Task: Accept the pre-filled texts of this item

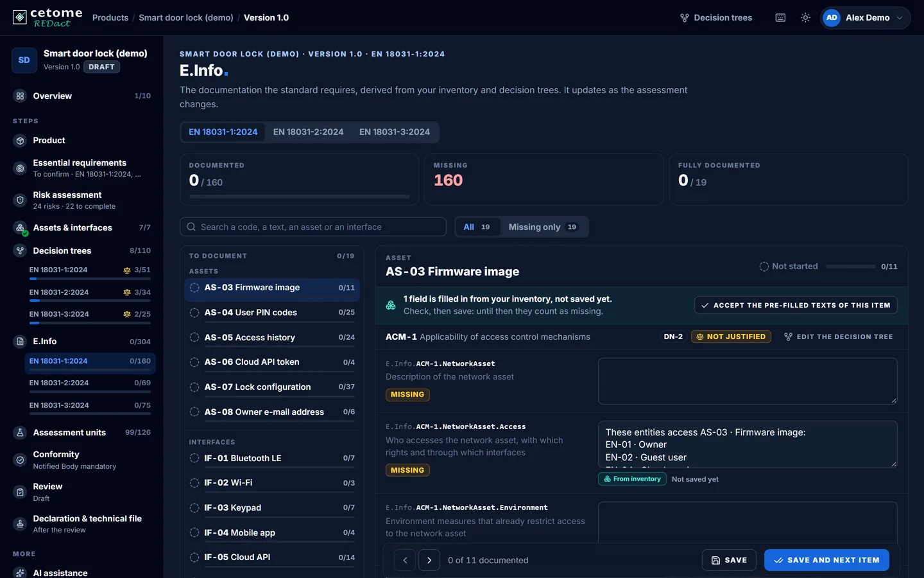Action: (796, 306)
